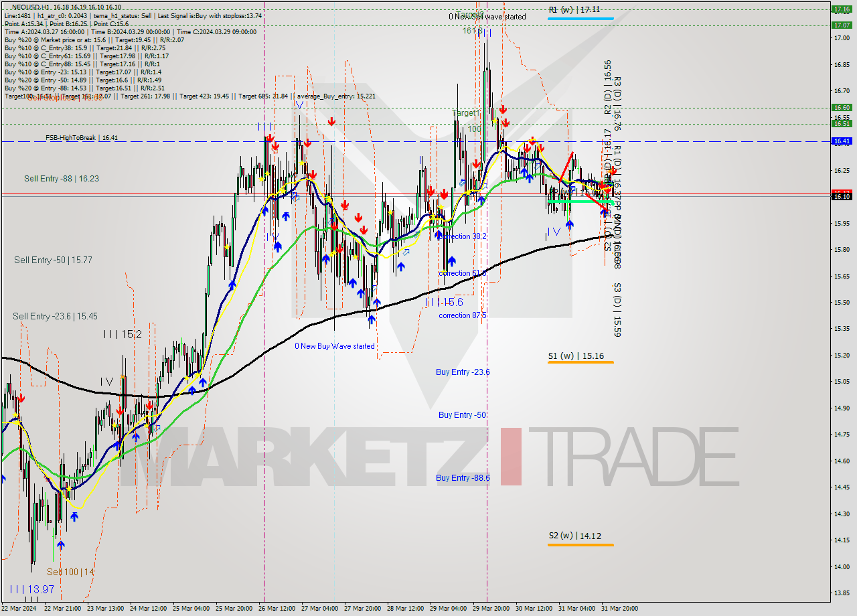Screen dimensions: 857x616
Task: Click the 'Buy Entry -88.6' label
Action: pyautogui.click(x=463, y=477)
